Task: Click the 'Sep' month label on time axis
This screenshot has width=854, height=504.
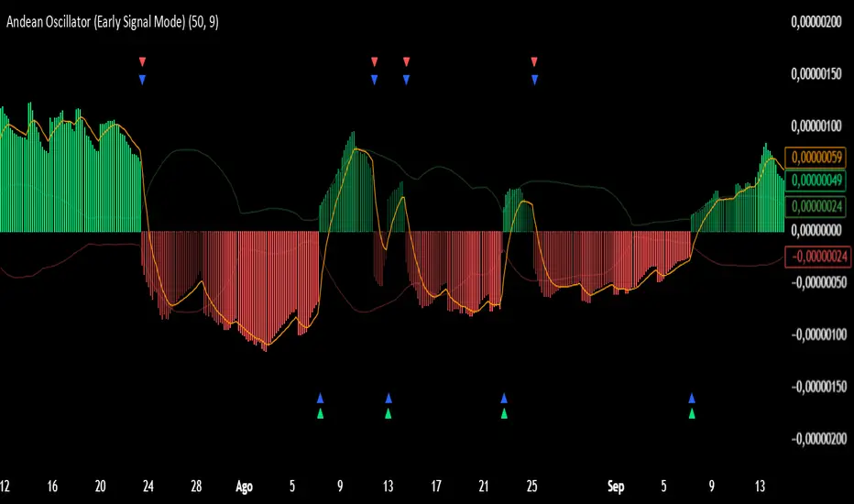Action: tap(616, 487)
